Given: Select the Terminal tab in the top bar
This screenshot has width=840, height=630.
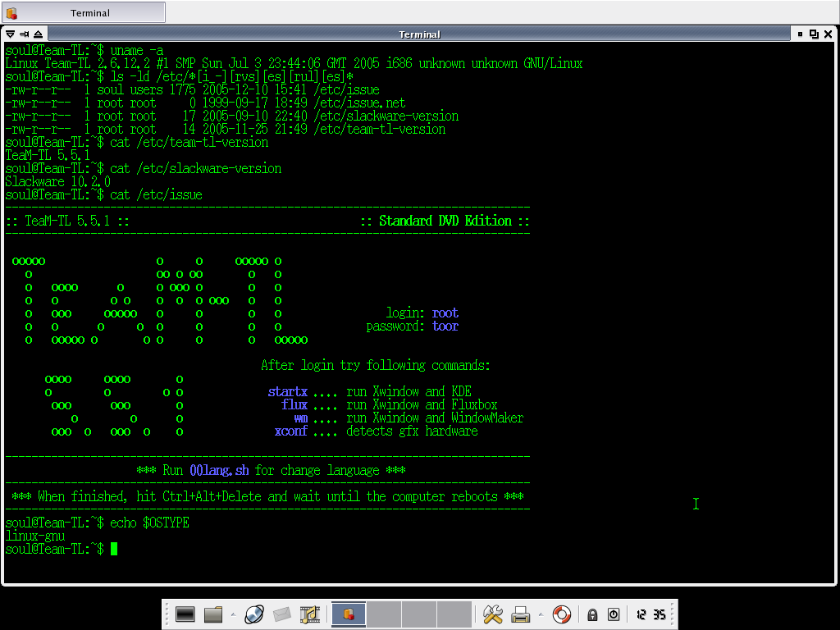Looking at the screenshot, I should [84, 13].
